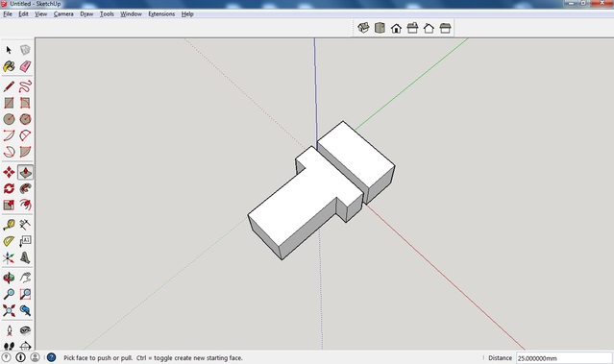This screenshot has height=364, width=614.
Task: Open the Window menu
Action: point(131,13)
